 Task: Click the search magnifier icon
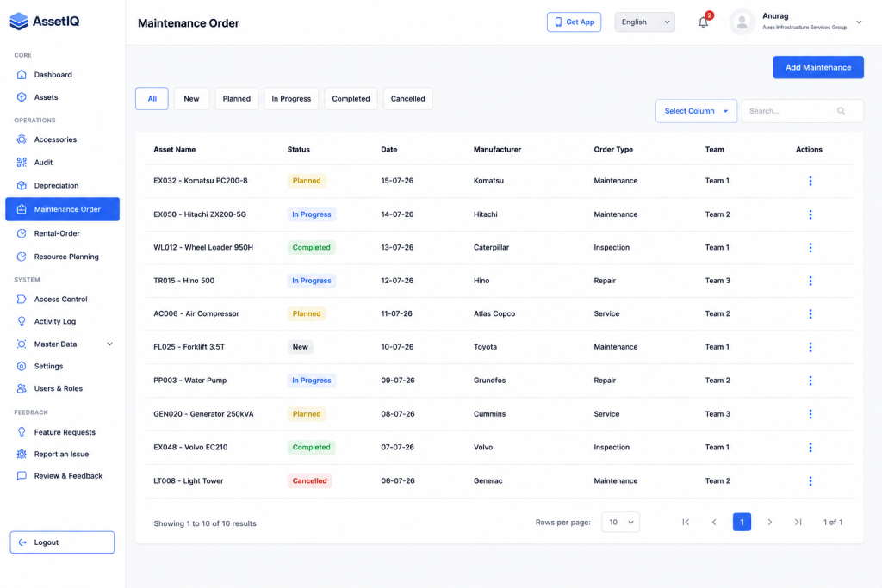(x=841, y=111)
